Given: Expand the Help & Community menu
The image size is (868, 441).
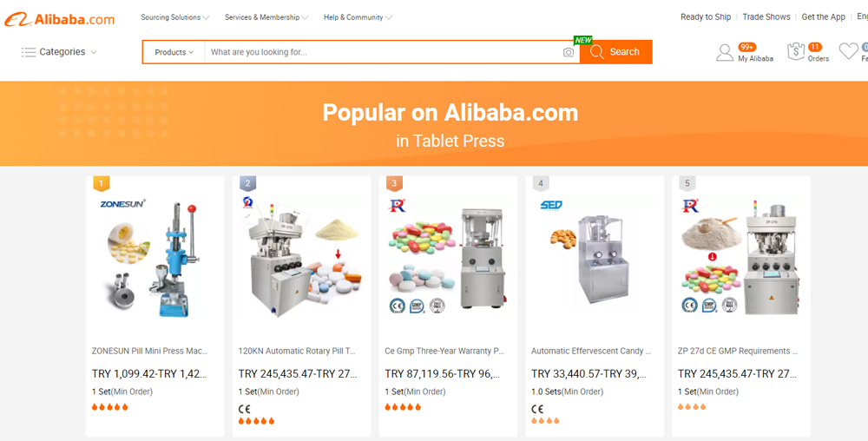Looking at the screenshot, I should pos(358,17).
